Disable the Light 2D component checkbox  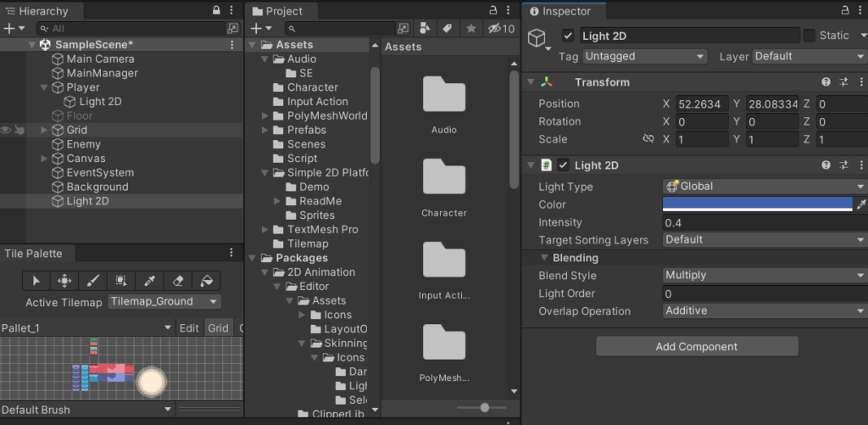564,165
